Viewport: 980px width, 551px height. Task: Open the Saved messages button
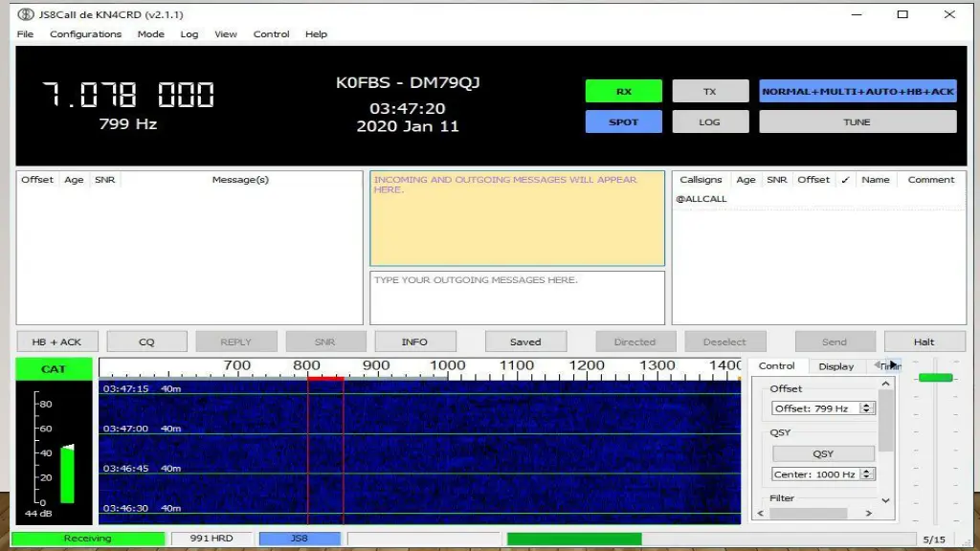pos(525,342)
